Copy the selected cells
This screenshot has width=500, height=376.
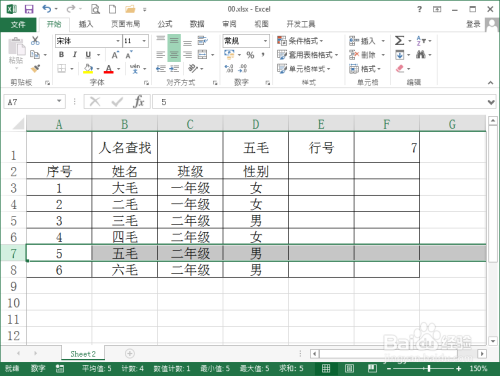click(35, 54)
